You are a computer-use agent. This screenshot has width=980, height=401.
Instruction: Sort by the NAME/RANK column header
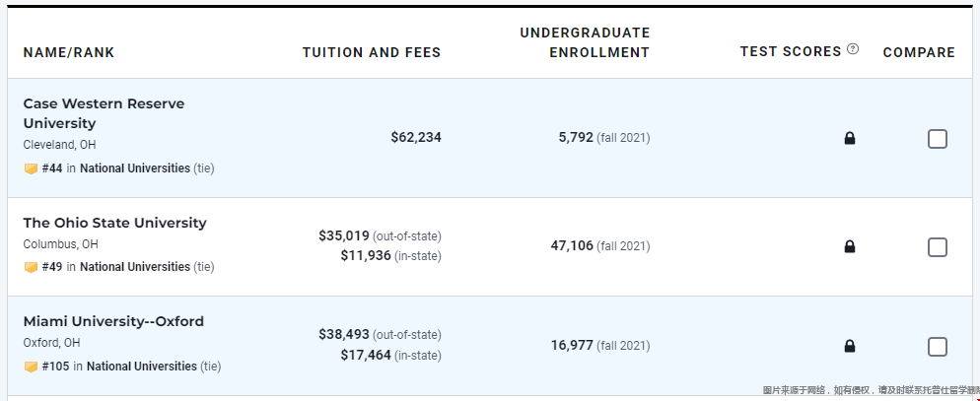(69, 52)
